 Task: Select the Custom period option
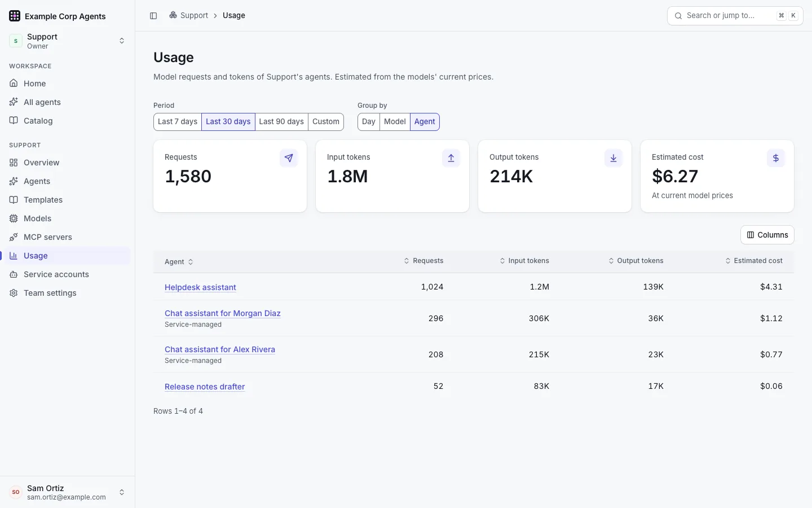coord(326,121)
